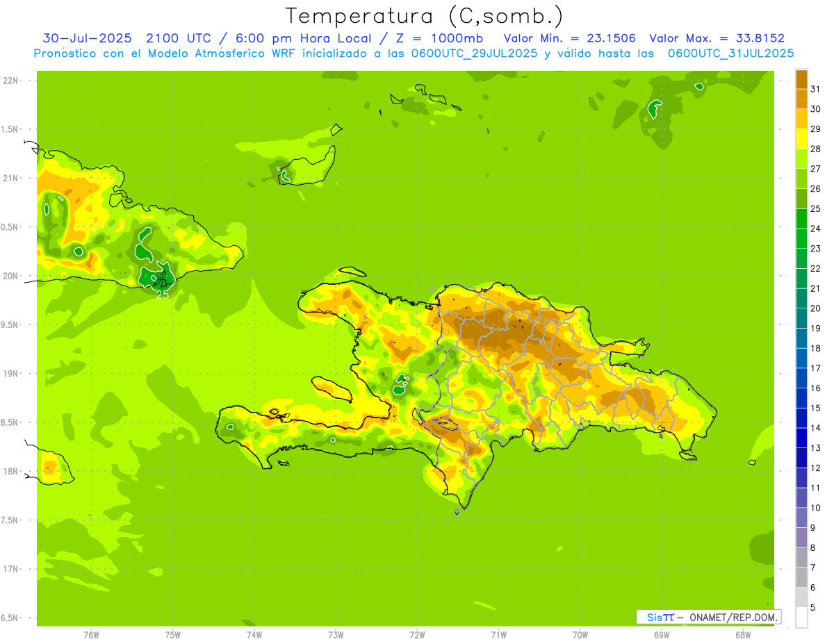Click the '5' label on the color legend
The height and width of the screenshot is (644, 834).
pyautogui.click(x=813, y=608)
